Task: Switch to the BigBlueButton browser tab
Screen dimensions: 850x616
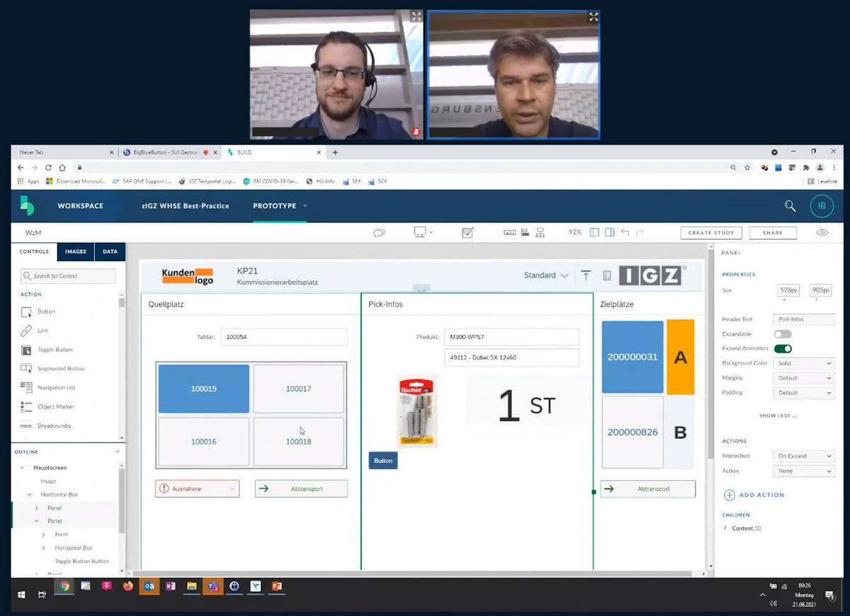Action: [x=168, y=152]
